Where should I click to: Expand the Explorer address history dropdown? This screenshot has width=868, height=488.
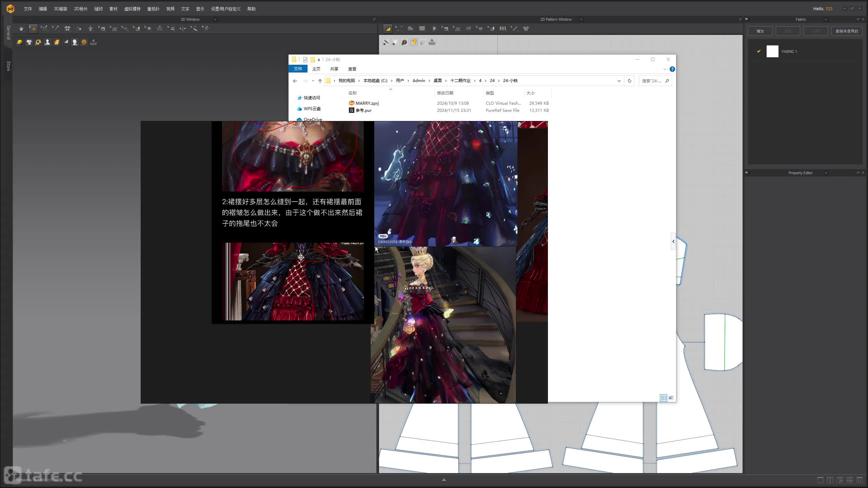click(x=619, y=81)
